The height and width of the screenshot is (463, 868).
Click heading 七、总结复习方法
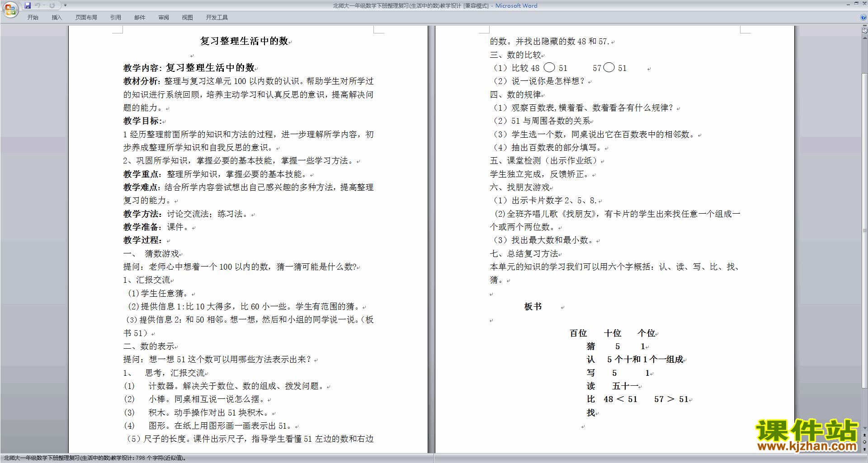point(524,253)
